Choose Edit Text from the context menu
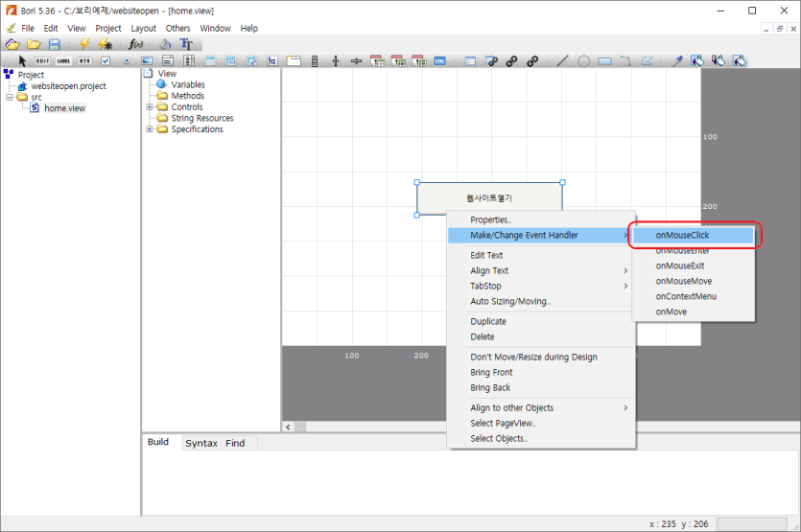This screenshot has width=801, height=532. click(541, 255)
